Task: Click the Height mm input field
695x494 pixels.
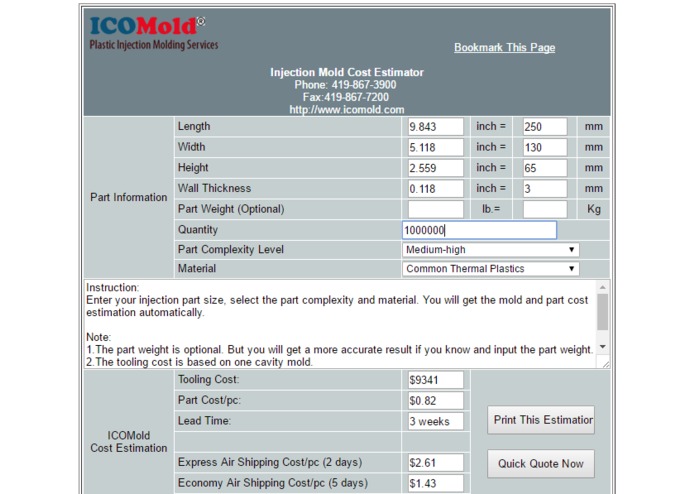Action: [545, 168]
